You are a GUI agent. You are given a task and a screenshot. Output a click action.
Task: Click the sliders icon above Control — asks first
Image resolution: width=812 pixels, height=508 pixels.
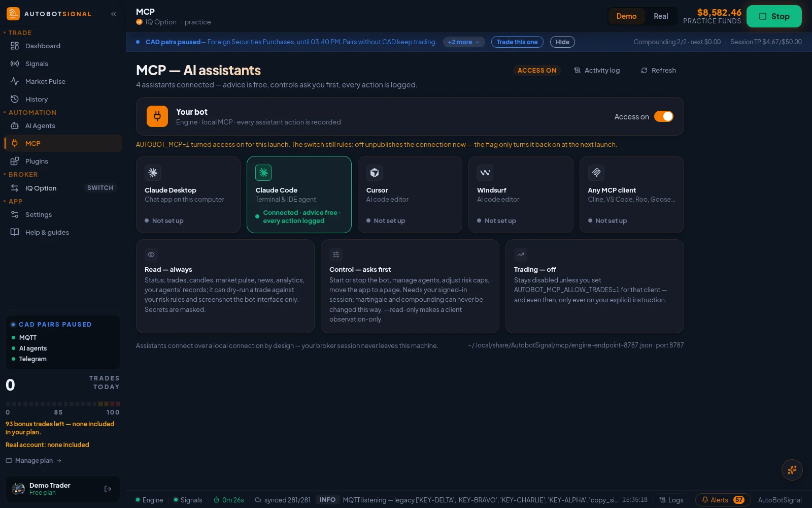coord(336,255)
